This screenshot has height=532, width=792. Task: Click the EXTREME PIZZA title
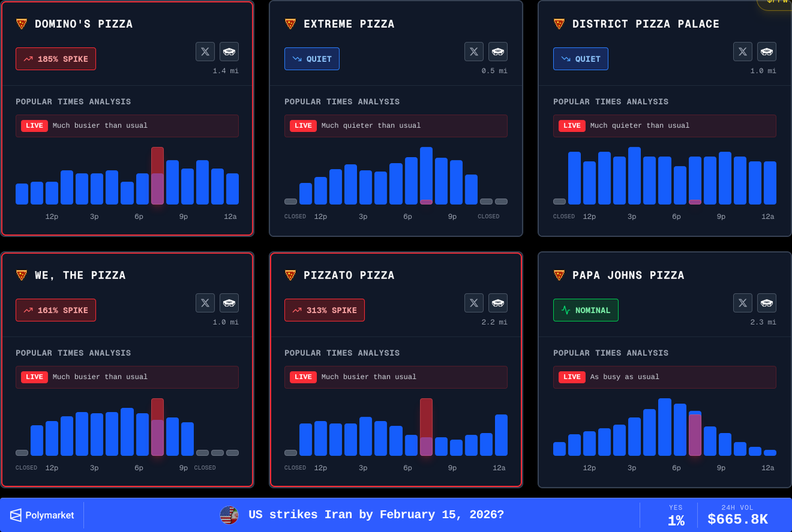pyautogui.click(x=349, y=24)
